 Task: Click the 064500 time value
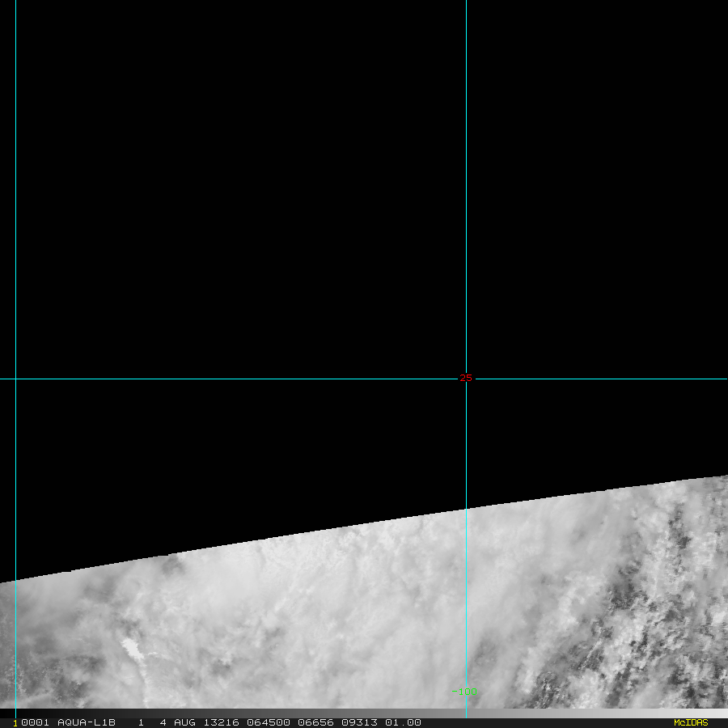(269, 722)
